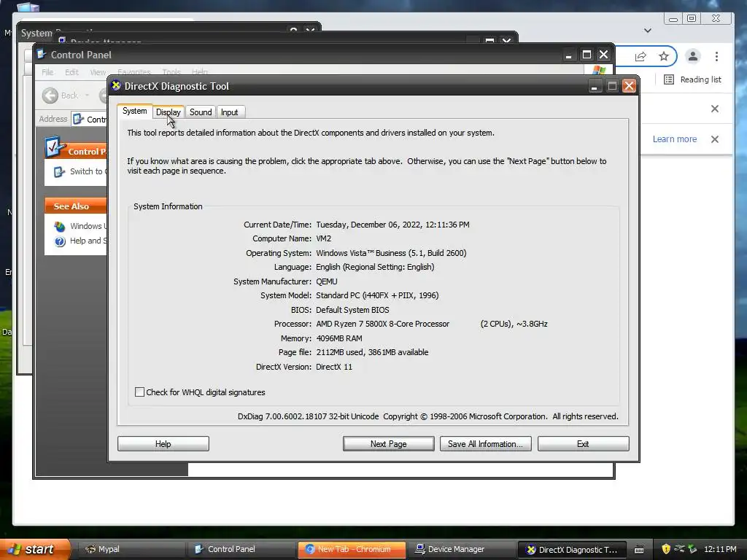The height and width of the screenshot is (560, 747).
Task: Click the Memory value 4096MB RAM
Action: point(338,338)
